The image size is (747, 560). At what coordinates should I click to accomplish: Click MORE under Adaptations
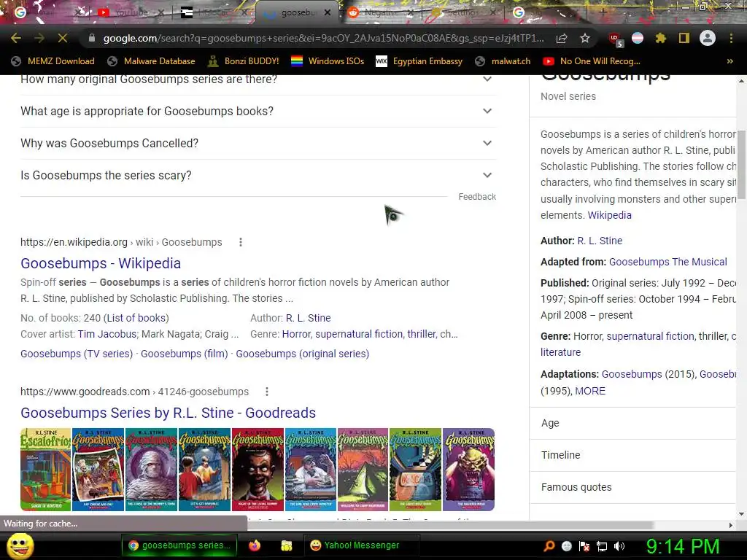[590, 391]
